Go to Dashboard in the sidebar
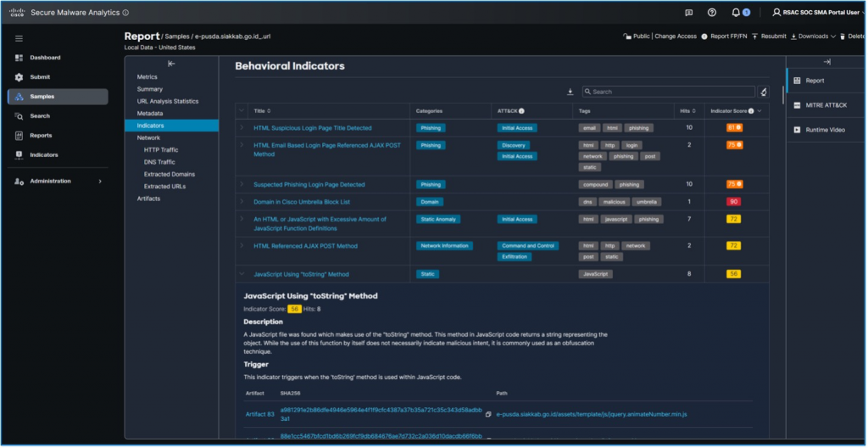Screen dimensions: 868x448 (x=45, y=58)
